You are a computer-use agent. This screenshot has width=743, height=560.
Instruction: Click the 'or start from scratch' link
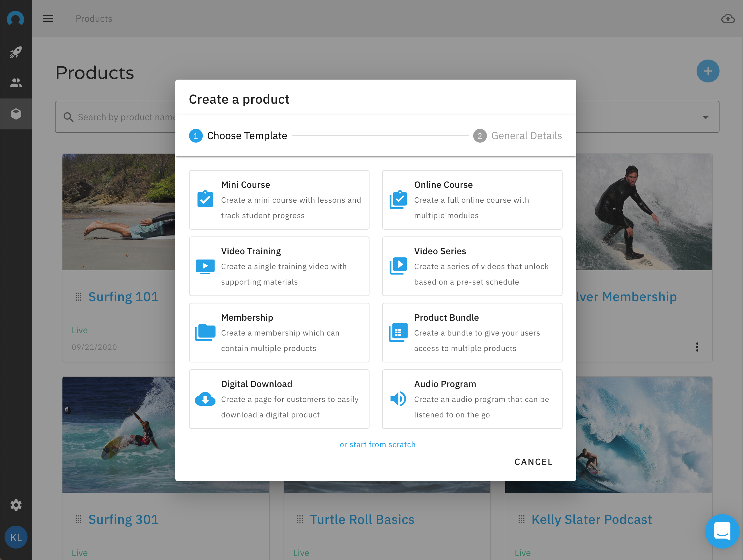click(x=377, y=445)
